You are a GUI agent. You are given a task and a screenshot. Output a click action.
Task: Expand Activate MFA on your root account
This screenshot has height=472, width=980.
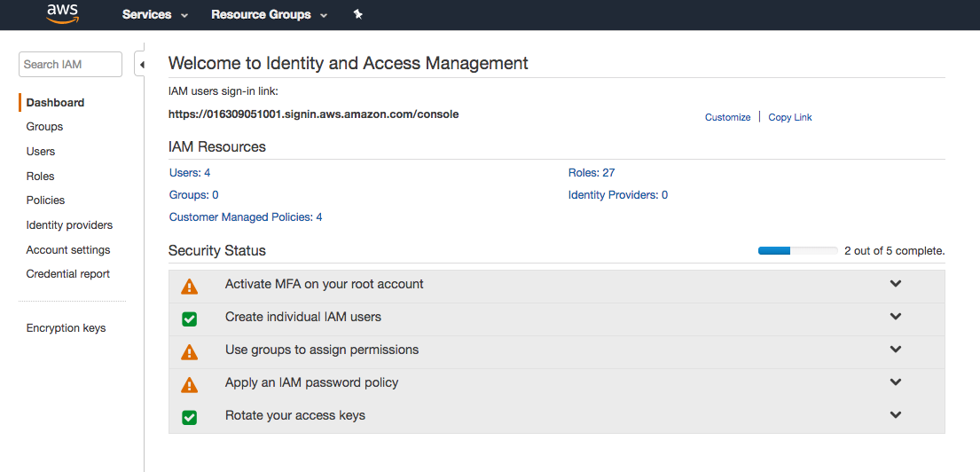pyautogui.click(x=896, y=284)
